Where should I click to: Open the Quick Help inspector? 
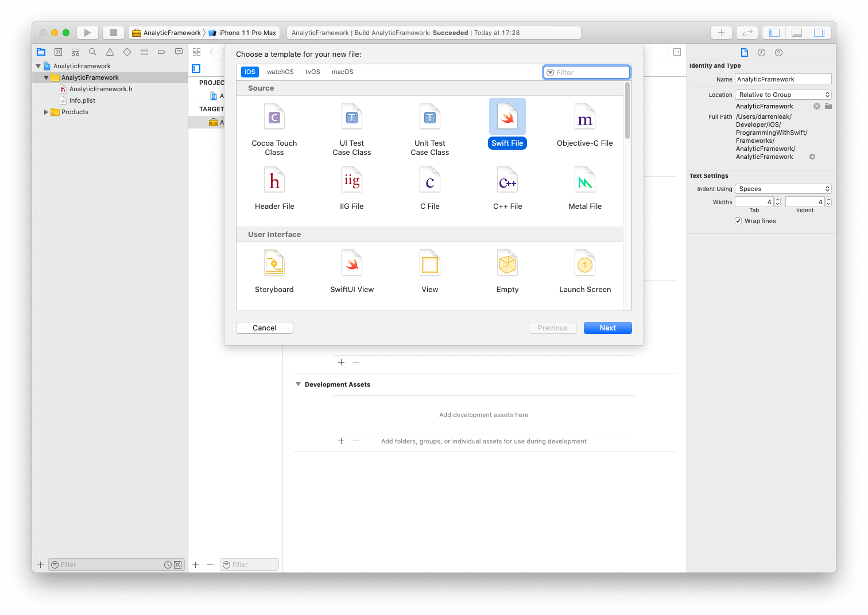pyautogui.click(x=778, y=52)
